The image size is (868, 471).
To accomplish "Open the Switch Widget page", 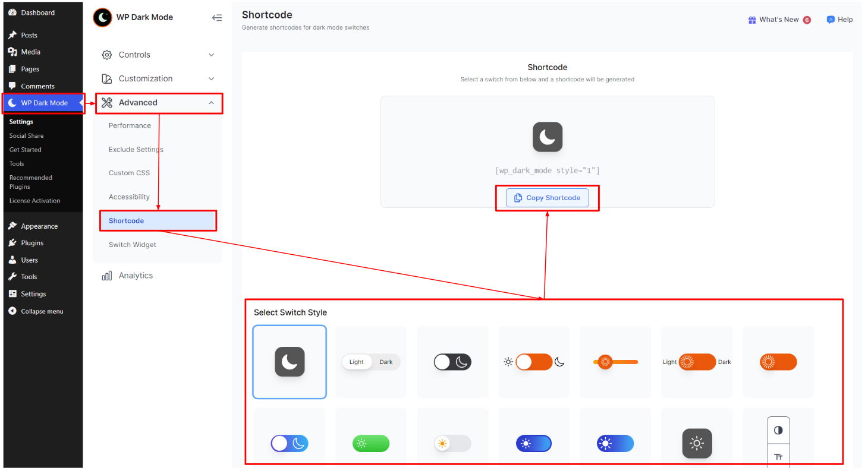I will 133,245.
